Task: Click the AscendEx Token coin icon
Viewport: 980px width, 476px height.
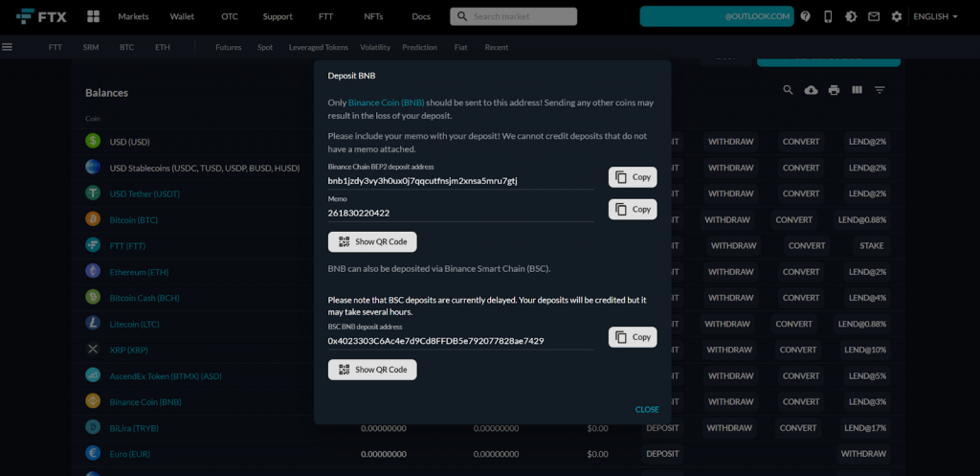Action: click(93, 375)
